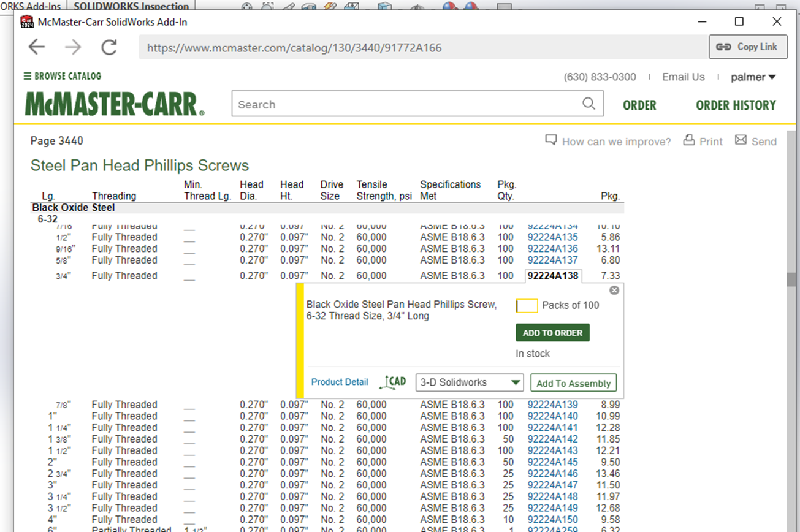Reload the McMaster catalog page
The height and width of the screenshot is (532, 800).
tap(109, 47)
